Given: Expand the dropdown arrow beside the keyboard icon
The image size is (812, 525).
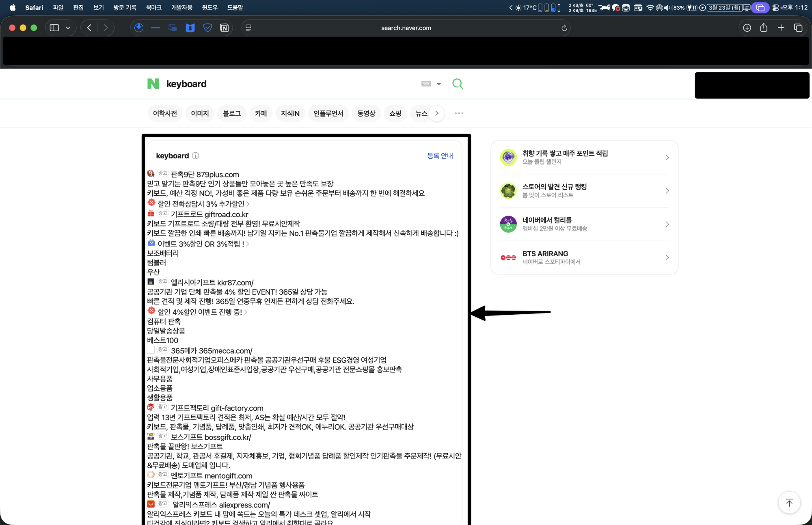Looking at the screenshot, I should (x=439, y=84).
